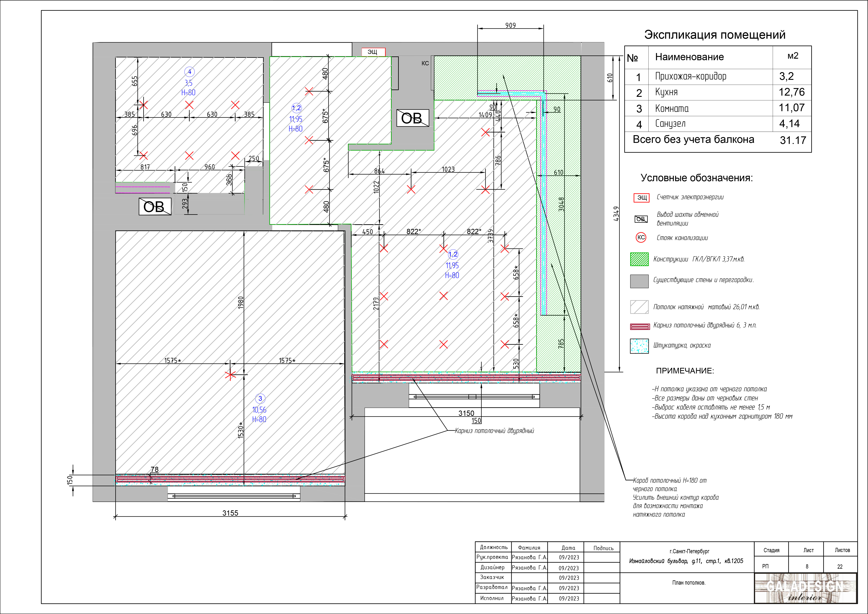Click the 3155 dimension text under the room
The height and width of the screenshot is (614, 868).
(x=230, y=513)
